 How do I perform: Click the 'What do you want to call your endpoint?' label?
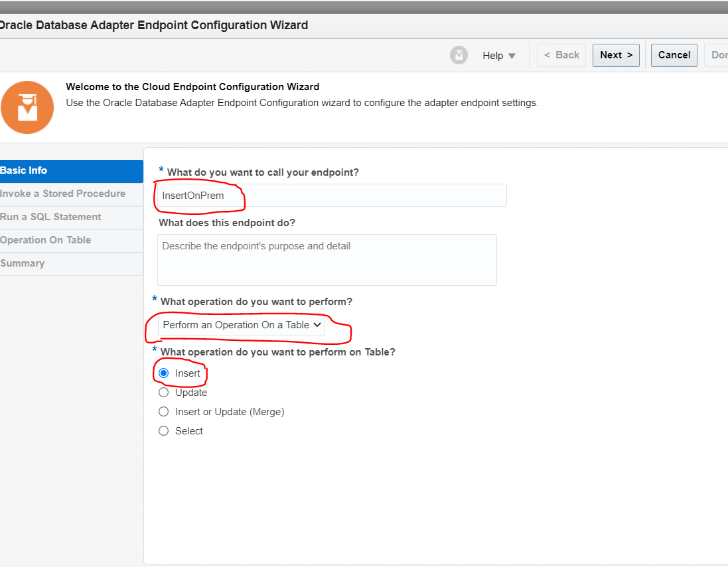pyautogui.click(x=263, y=172)
